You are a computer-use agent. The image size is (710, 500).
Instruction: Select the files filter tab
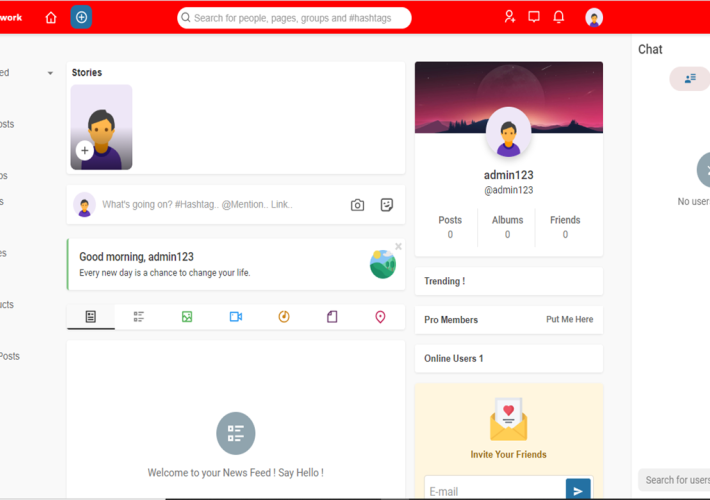click(x=332, y=317)
